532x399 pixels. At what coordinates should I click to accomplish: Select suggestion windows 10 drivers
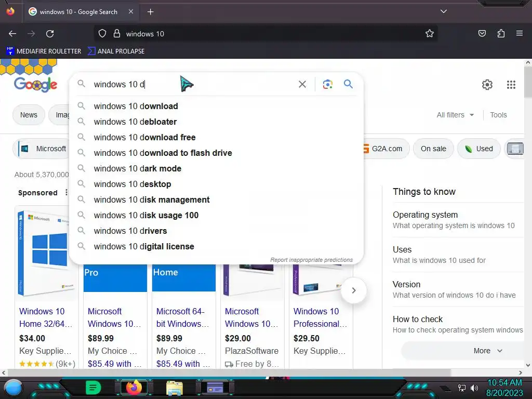216,231
